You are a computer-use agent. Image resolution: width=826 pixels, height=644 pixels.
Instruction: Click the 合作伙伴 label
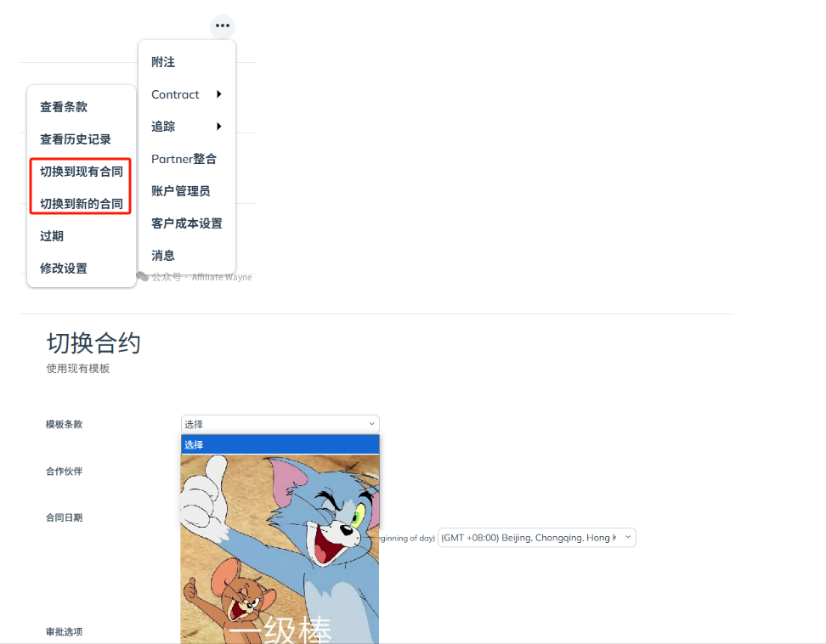64,472
